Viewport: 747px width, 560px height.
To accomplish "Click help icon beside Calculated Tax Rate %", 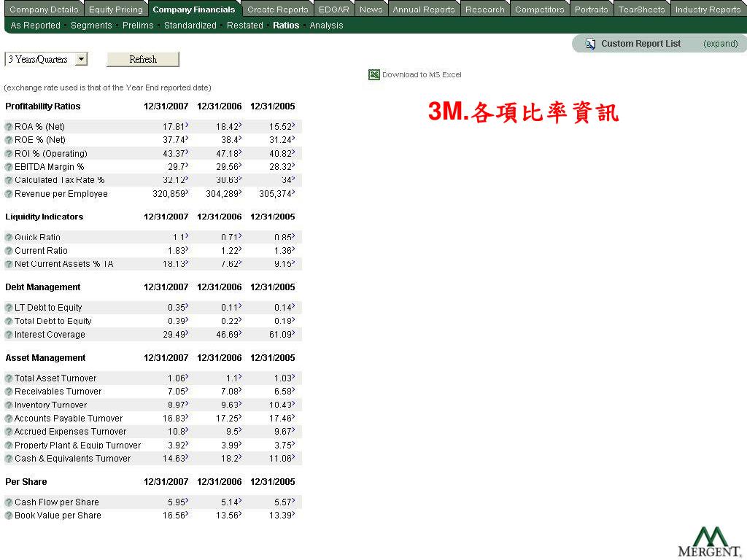I will [9, 181].
